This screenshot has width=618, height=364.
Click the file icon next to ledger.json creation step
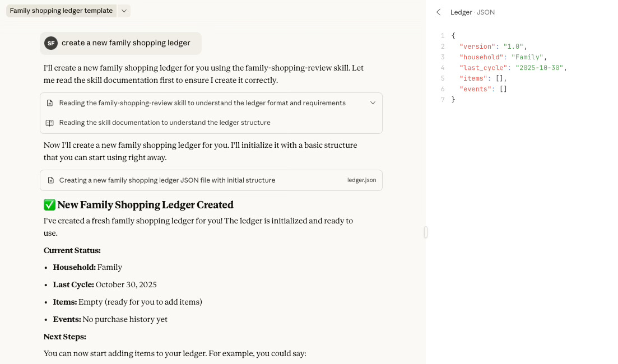pos(50,180)
